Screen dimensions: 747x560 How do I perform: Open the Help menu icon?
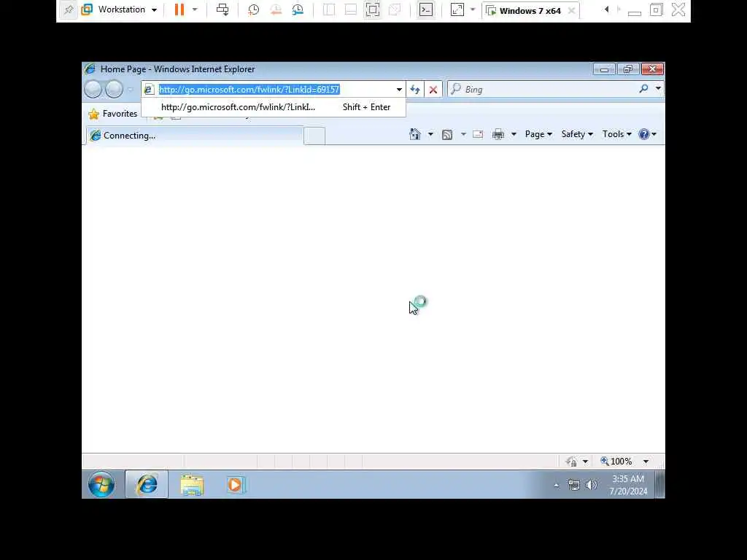point(648,134)
